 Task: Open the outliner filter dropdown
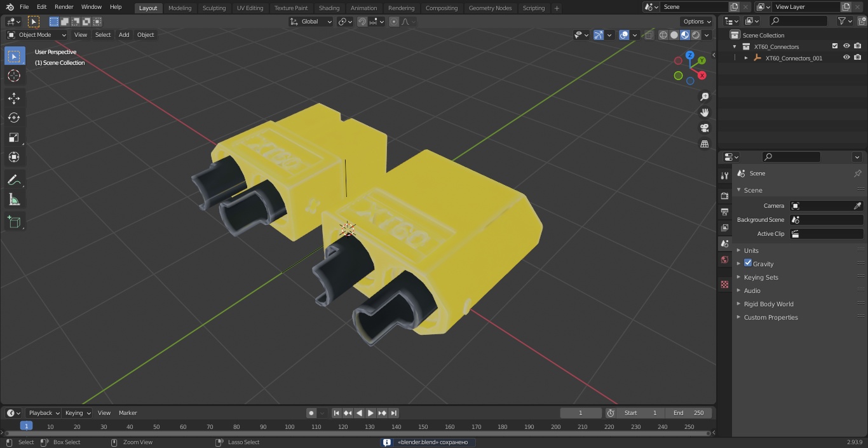(844, 22)
